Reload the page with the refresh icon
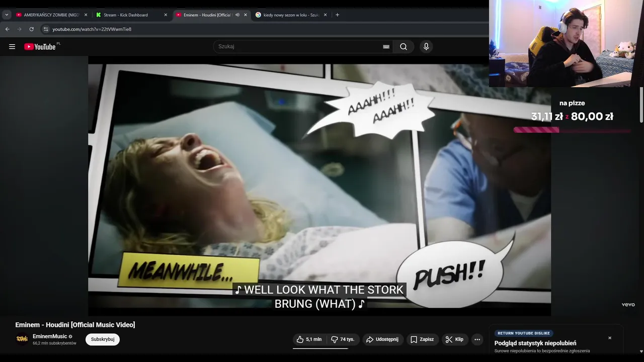This screenshot has width=644, height=362. tap(31, 29)
